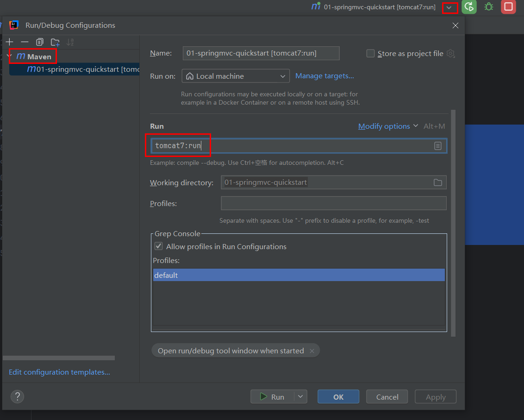Expand the command line field editor icon
Viewport: 524px width, 420px height.
[x=438, y=146]
